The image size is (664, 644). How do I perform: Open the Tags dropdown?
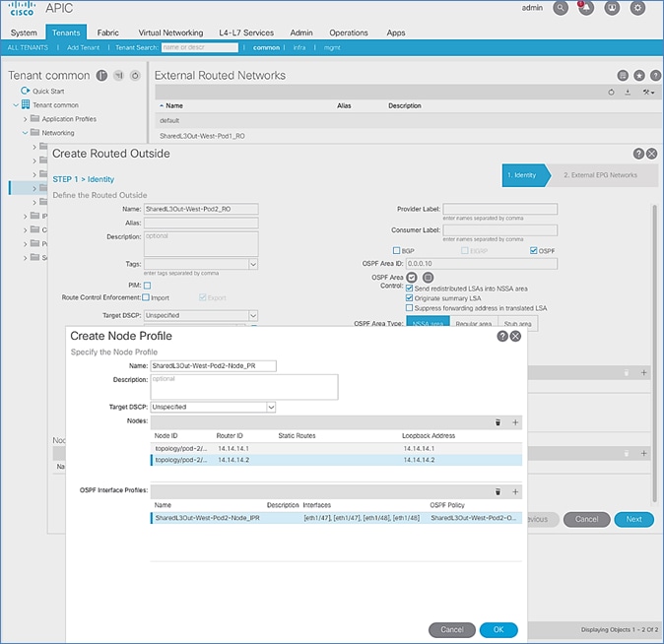click(x=253, y=264)
